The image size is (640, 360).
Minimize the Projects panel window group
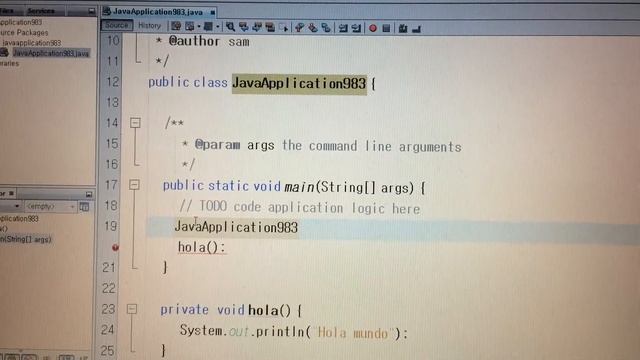click(91, 11)
